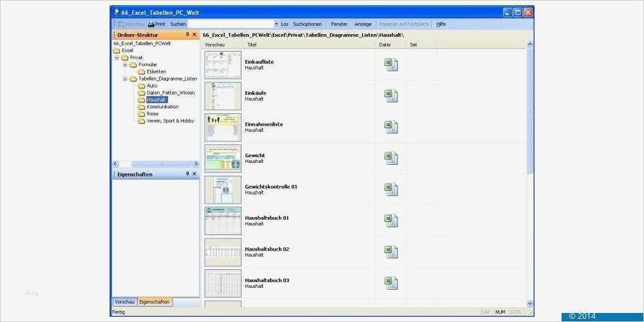This screenshot has height=322, width=644.
Task: Switch to the Eigenschaften bottom tab
Action: coord(155,302)
